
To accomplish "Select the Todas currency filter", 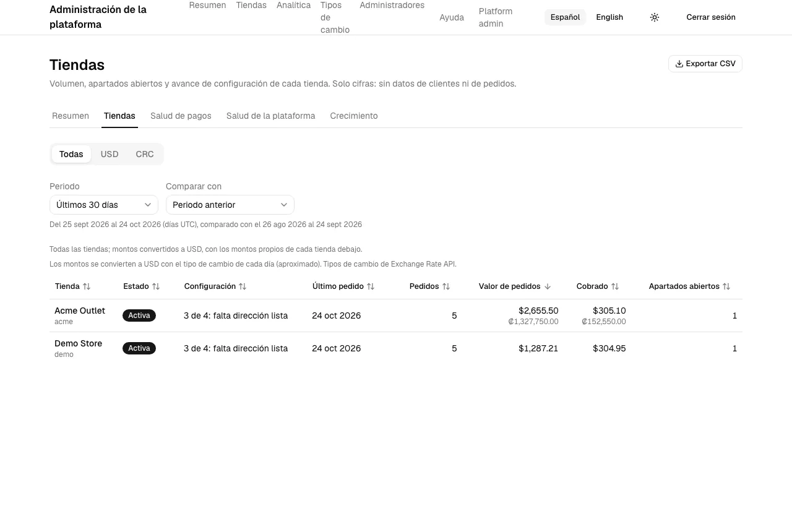I will coord(71,154).
